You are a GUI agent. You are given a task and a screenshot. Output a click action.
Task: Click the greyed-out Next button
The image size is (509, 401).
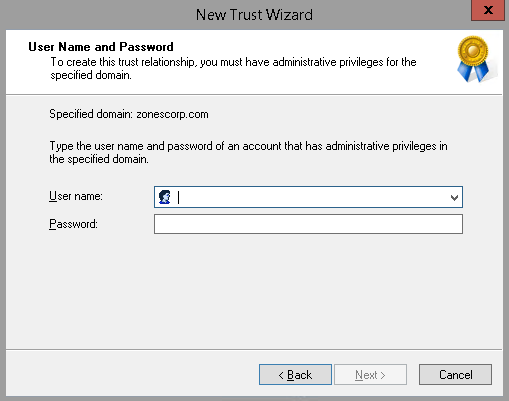point(370,375)
